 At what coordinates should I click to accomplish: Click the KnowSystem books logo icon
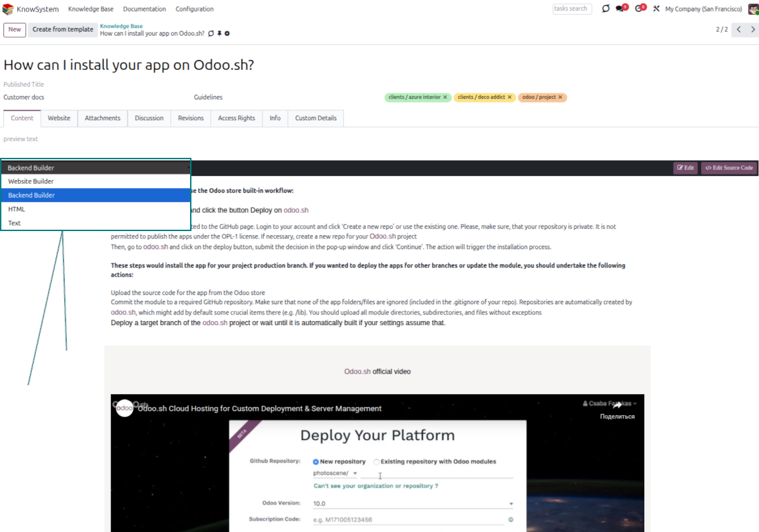(9, 9)
